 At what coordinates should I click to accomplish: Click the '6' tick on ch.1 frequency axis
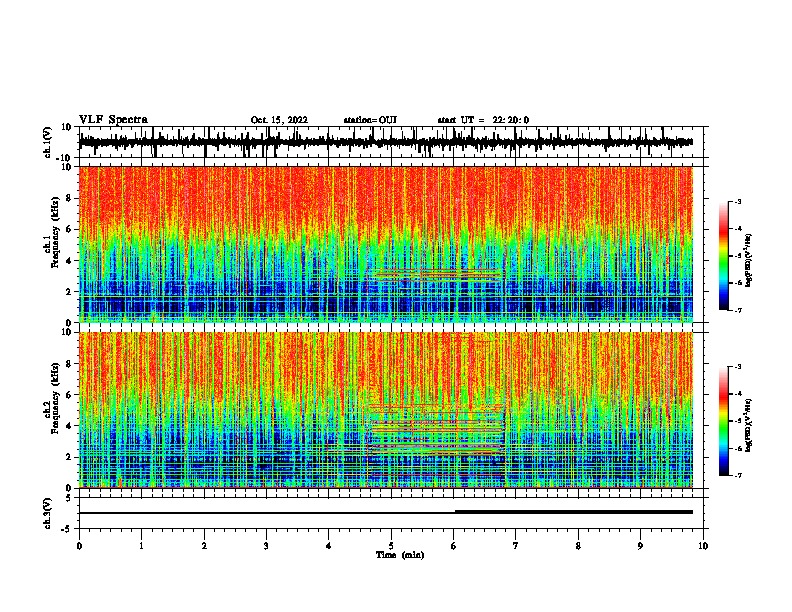[x=70, y=229]
